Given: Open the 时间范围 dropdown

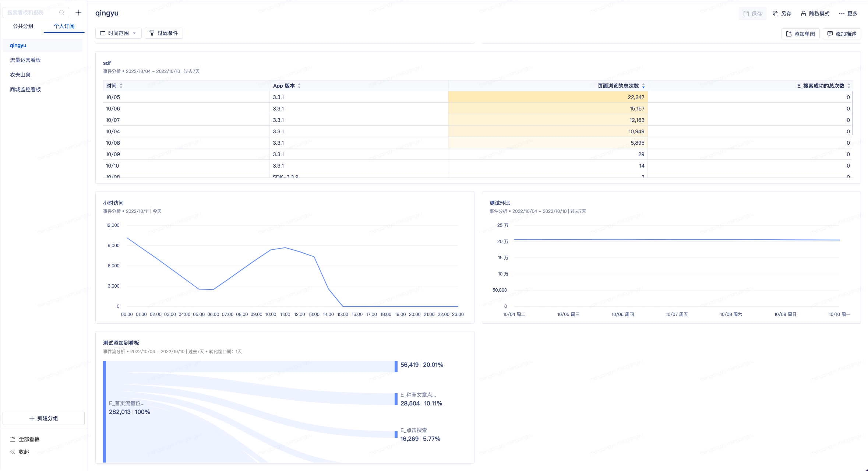Looking at the screenshot, I should tap(119, 33).
